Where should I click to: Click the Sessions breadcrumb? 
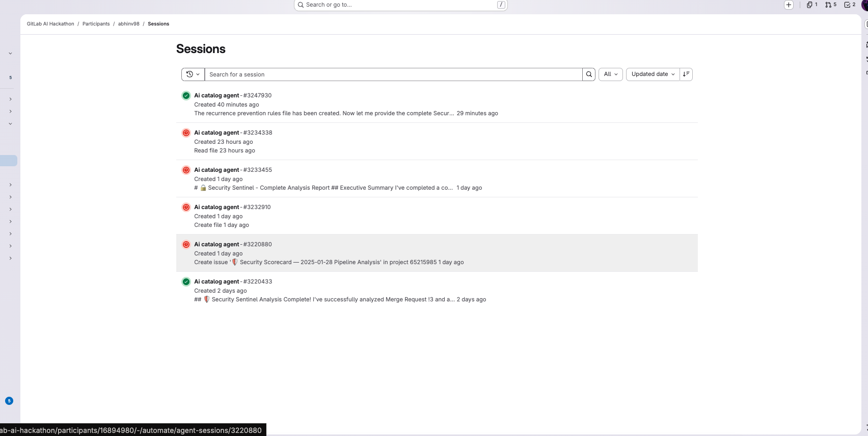click(158, 24)
